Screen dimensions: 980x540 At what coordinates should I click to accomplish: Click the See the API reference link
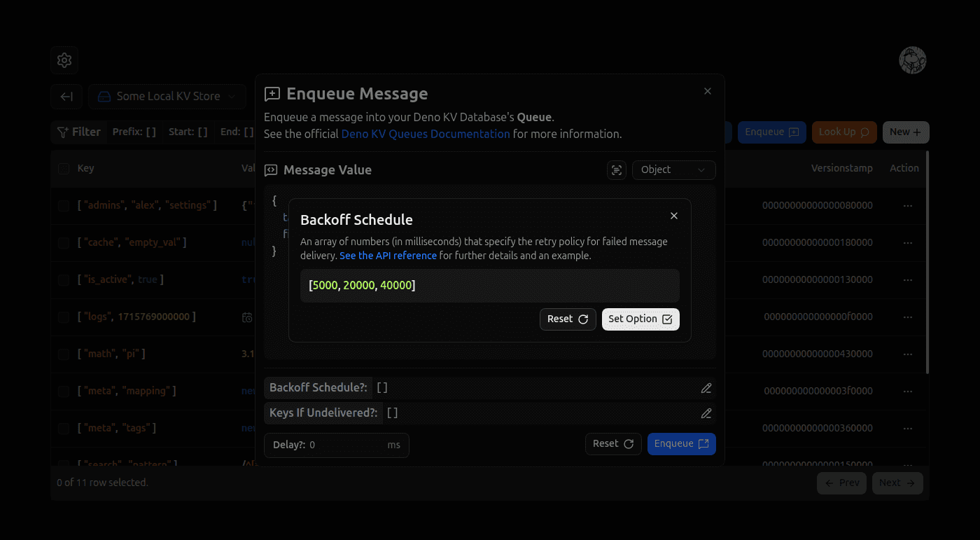click(x=388, y=255)
